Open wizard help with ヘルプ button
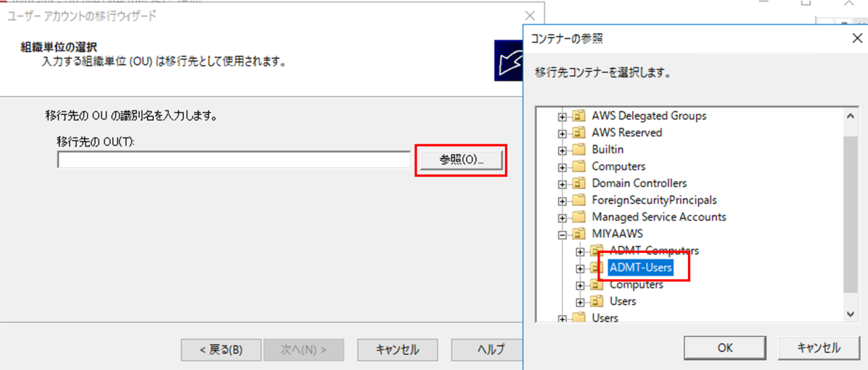 pyautogui.click(x=488, y=349)
